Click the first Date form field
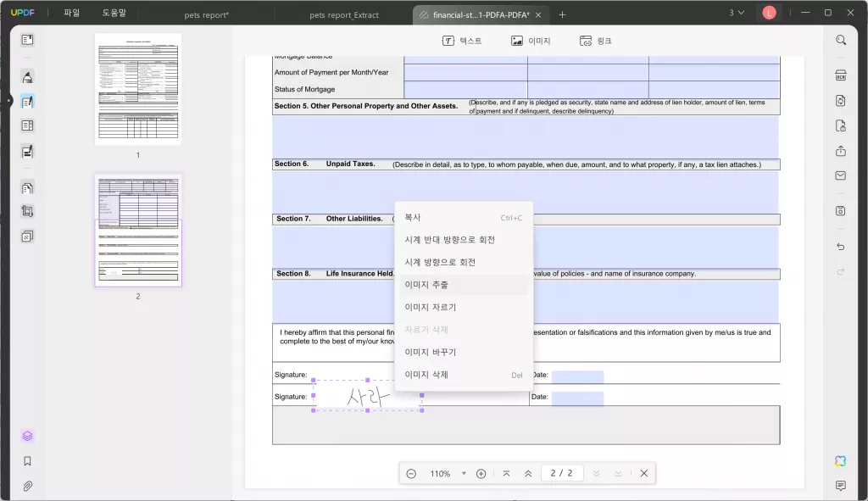 click(577, 376)
